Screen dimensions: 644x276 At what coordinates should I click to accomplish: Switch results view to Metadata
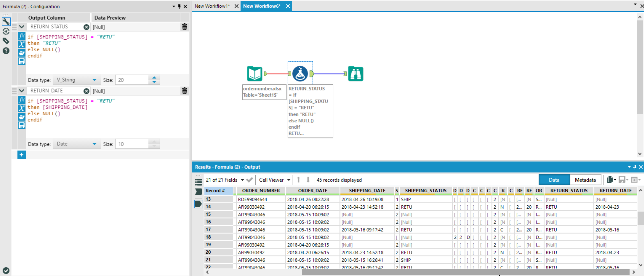click(x=585, y=180)
